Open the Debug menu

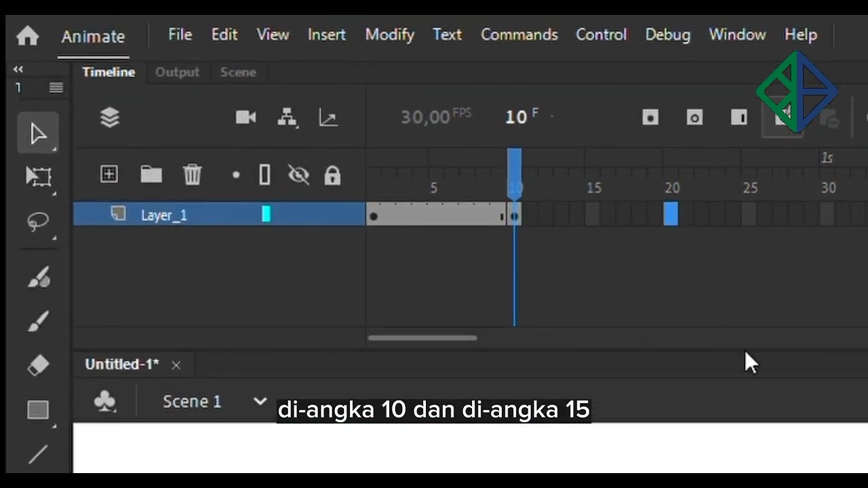[668, 35]
